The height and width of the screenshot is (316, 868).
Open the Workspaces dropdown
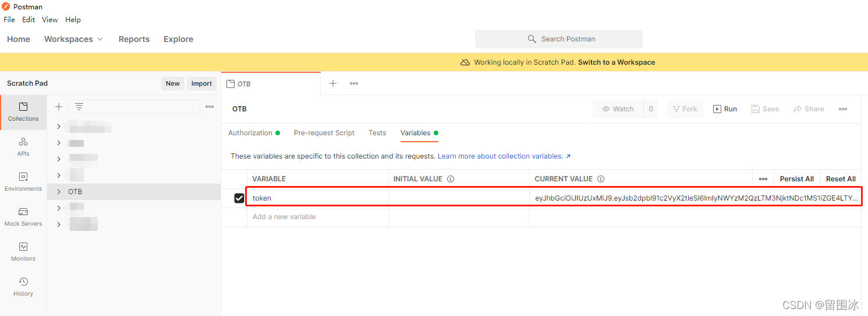[73, 39]
